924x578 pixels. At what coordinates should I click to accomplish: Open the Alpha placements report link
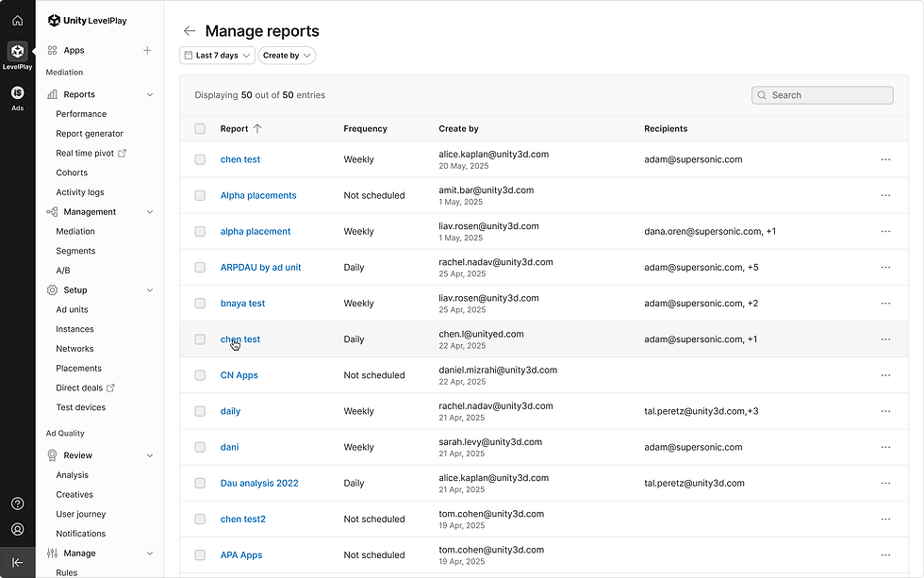point(258,195)
